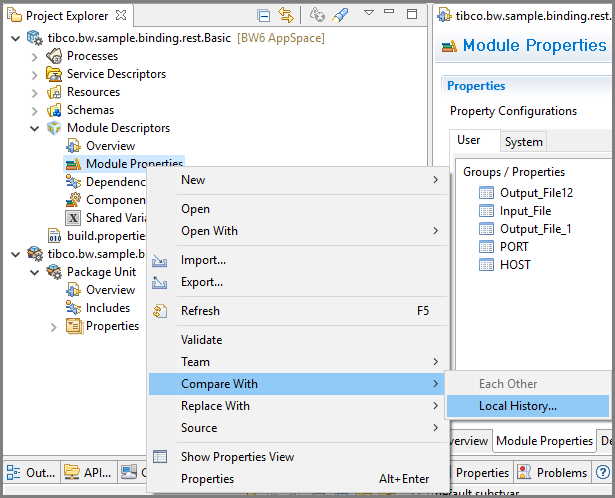
Task: Open the New submenu
Action: [298, 180]
